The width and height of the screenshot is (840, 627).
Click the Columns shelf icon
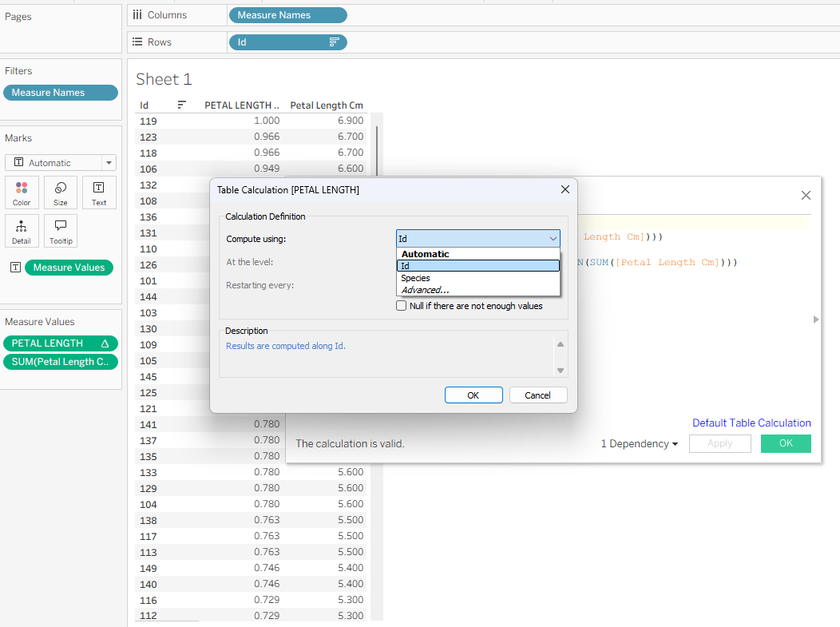coord(137,15)
